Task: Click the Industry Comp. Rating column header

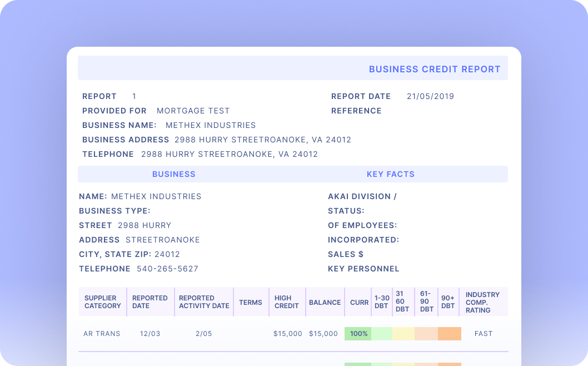Action: pos(482,302)
